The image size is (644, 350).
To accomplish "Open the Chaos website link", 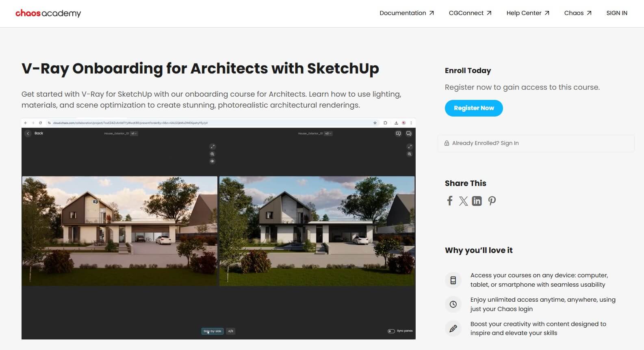I will point(578,13).
